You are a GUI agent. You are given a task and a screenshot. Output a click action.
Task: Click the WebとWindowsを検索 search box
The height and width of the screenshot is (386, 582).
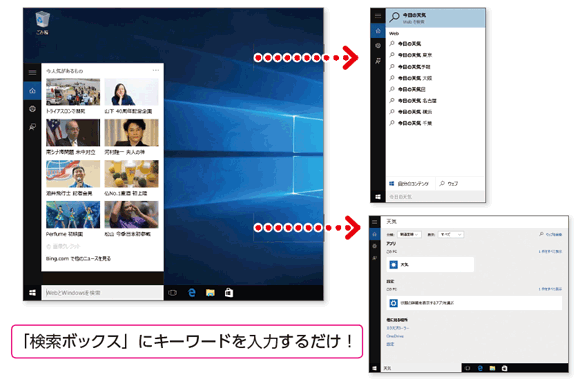tap(102, 293)
